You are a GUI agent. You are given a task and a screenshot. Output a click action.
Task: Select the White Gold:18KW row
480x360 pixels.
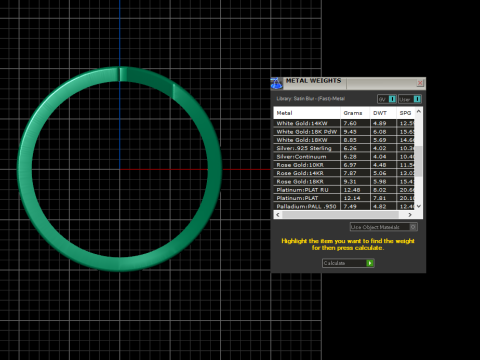coord(344,140)
